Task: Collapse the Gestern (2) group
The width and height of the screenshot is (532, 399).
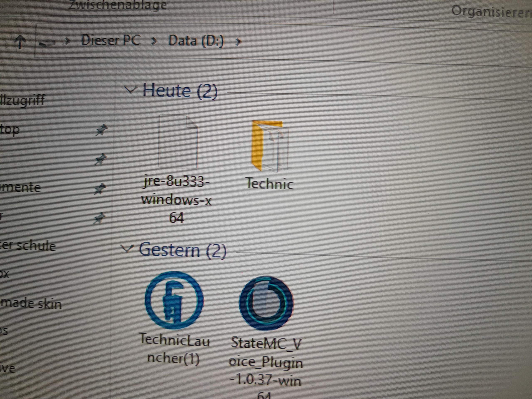Action: [x=127, y=248]
